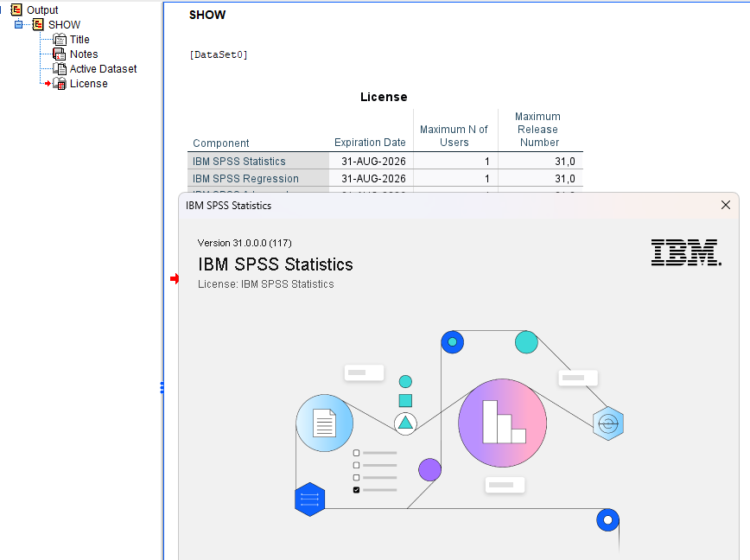Click the License: IBM SPSS Statistics line
This screenshot has height=560, width=750.
click(266, 284)
